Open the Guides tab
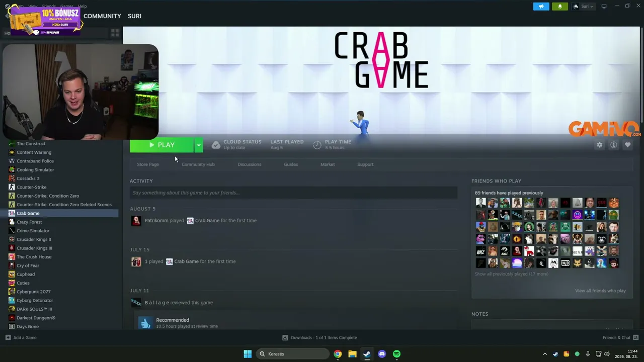This screenshot has height=362, width=644. tap(291, 164)
